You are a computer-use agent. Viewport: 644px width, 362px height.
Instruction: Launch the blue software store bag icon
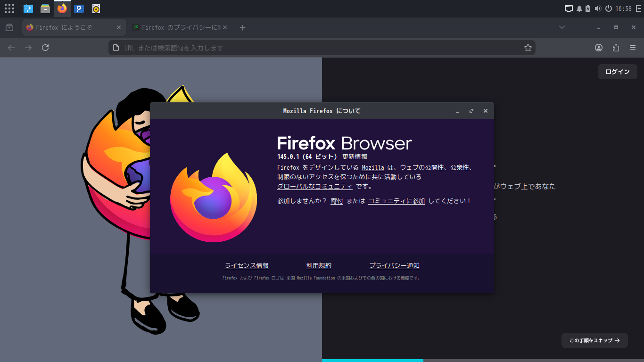(28, 8)
